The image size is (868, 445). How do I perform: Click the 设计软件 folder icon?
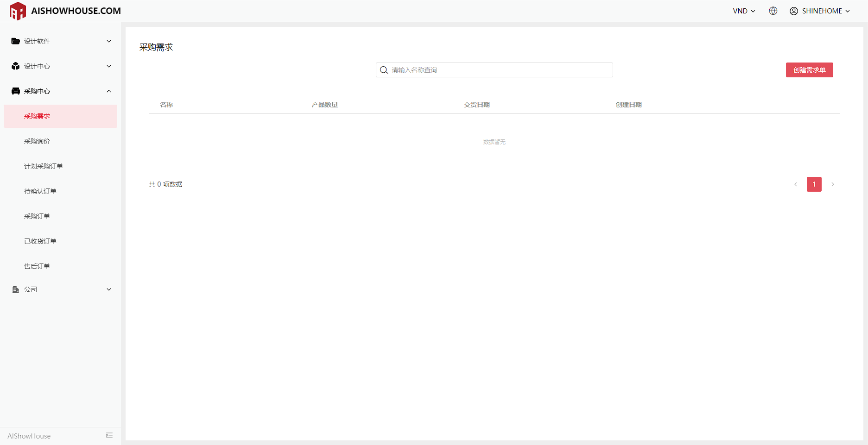click(16, 41)
